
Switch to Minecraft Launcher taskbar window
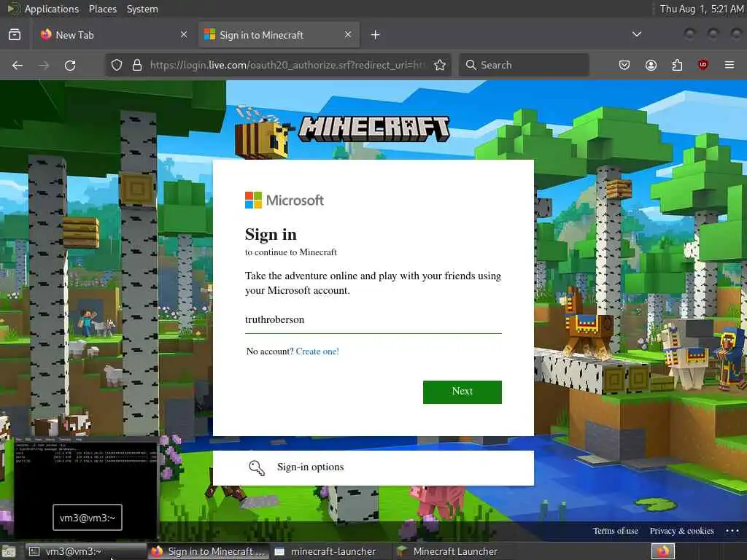pyautogui.click(x=454, y=551)
